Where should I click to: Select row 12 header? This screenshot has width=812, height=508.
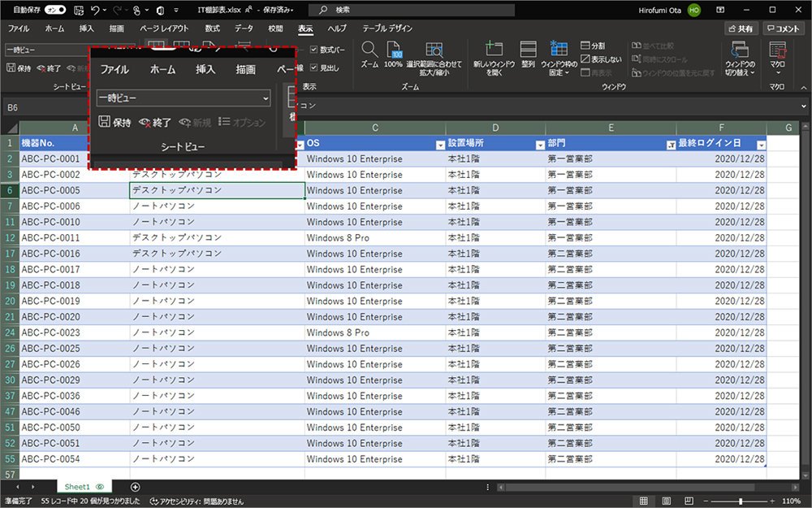pos(10,238)
